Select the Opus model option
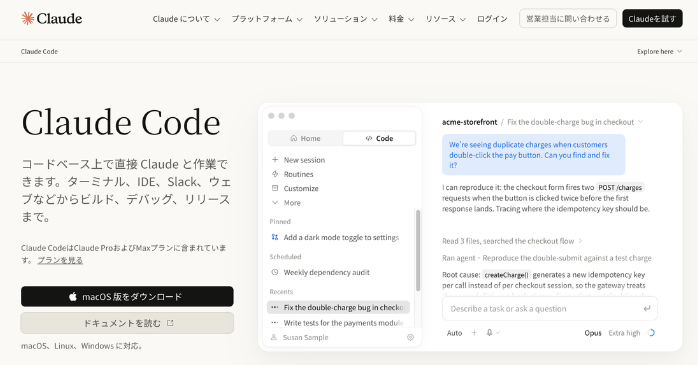The image size is (698, 365). click(x=593, y=333)
